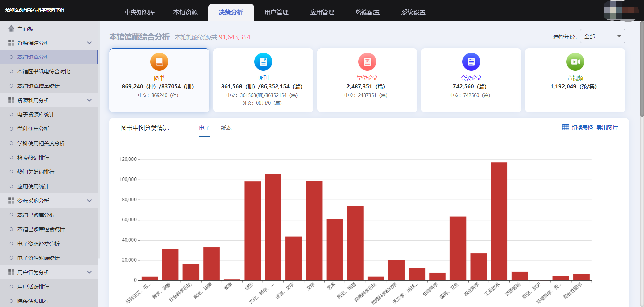Select the 本馆图书纸电综合对比 radio bullet item

11,71
